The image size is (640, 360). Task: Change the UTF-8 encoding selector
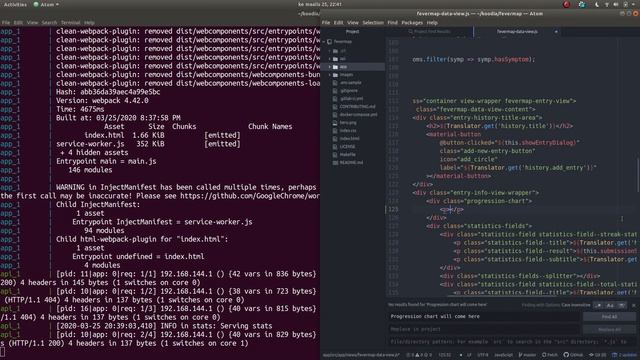click(x=482, y=355)
